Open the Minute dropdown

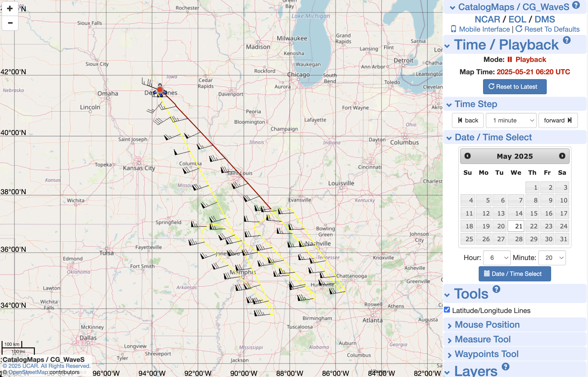pyautogui.click(x=552, y=258)
